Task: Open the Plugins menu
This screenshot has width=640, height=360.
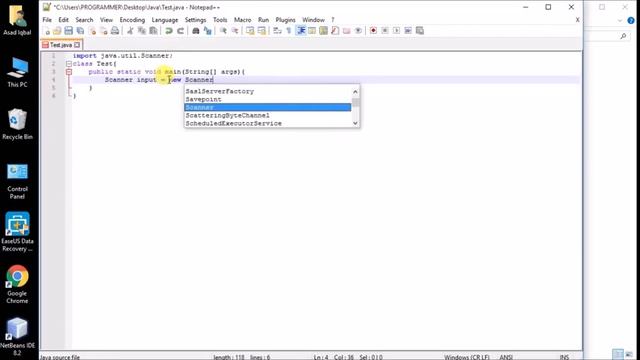Action: pos(285,20)
